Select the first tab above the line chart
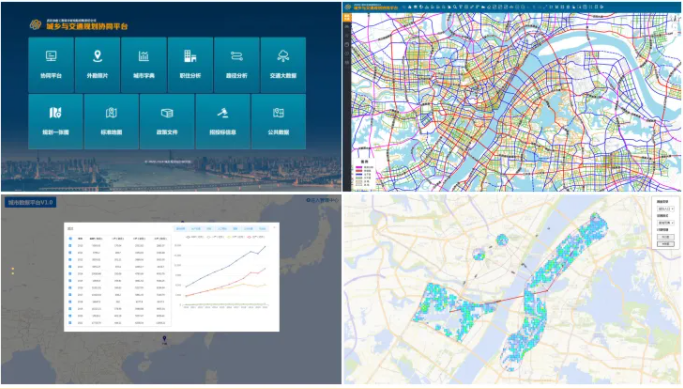 pyautogui.click(x=180, y=229)
